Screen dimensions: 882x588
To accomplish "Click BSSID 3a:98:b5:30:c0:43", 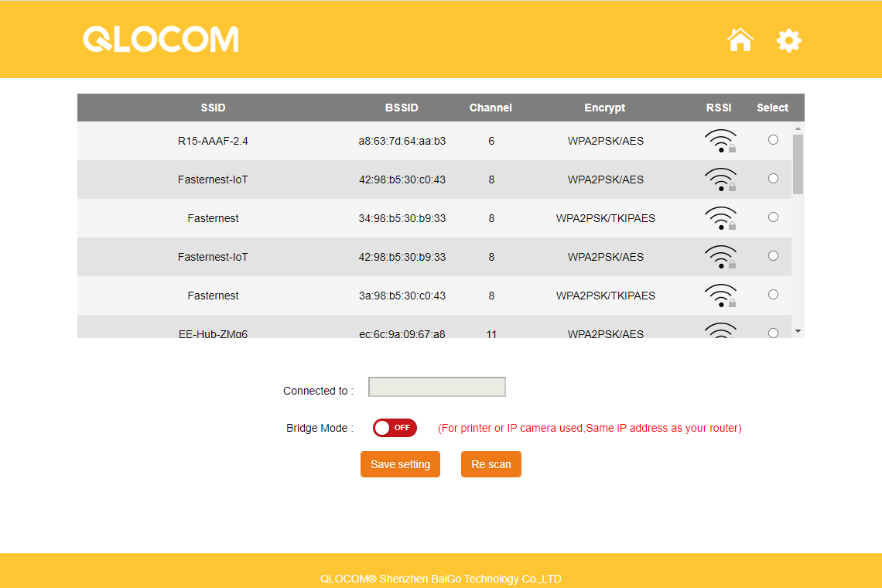I will click(x=402, y=296).
